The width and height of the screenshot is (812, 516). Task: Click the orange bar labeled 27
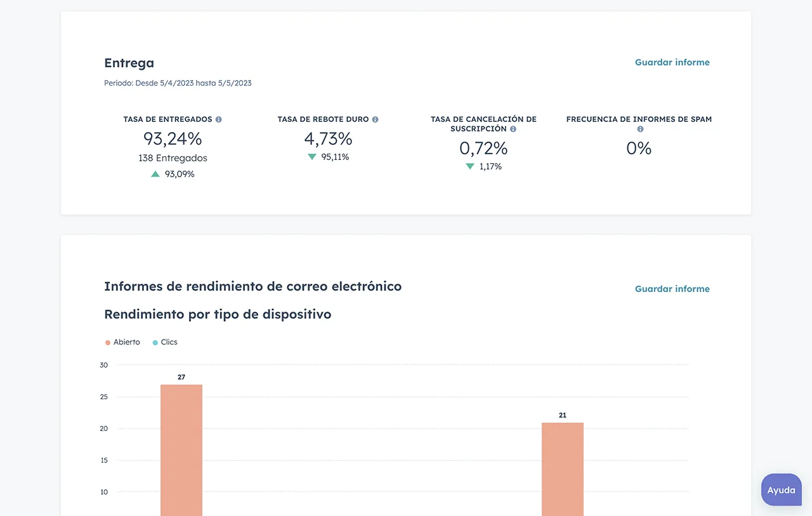[181, 450]
